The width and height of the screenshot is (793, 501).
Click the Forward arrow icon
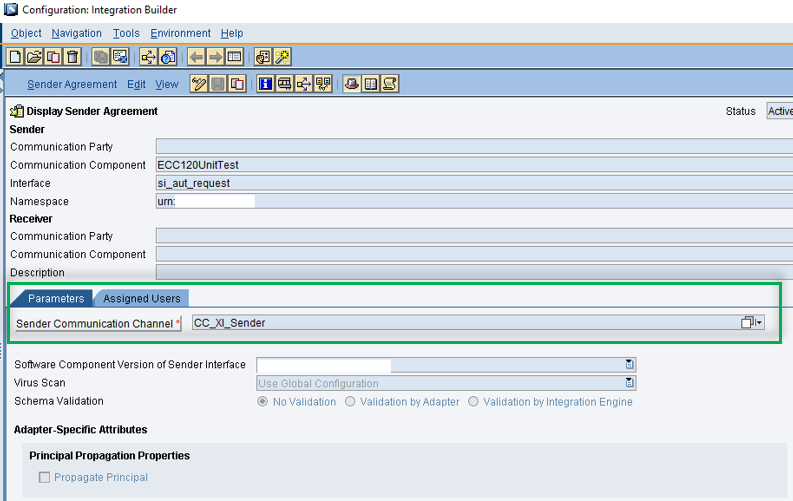(215, 57)
